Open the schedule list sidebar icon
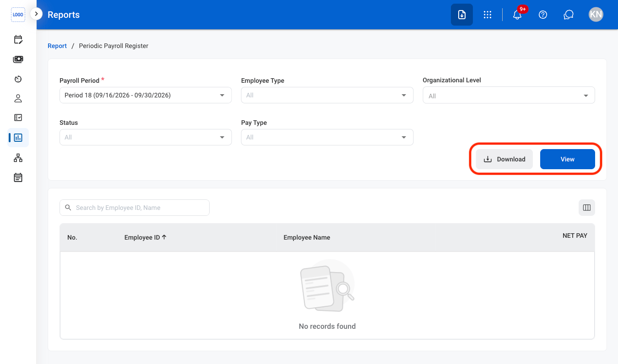The width and height of the screenshot is (618, 364). [18, 177]
